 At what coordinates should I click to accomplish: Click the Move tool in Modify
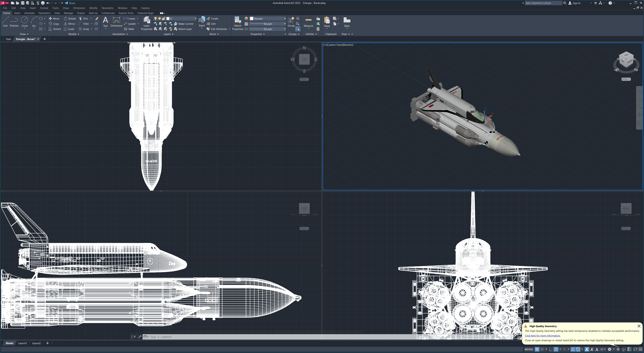[x=54, y=18]
